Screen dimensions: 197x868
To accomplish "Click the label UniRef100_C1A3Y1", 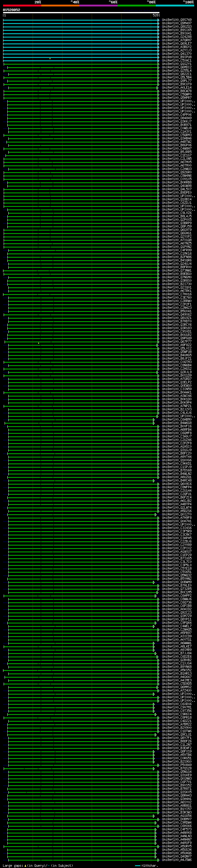I will tap(177, 132).
